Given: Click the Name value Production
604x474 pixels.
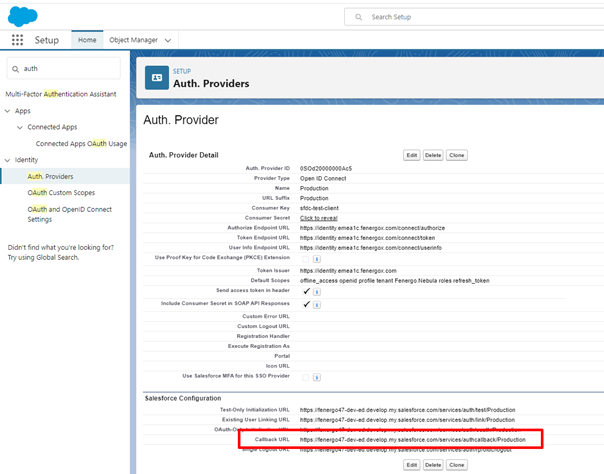Looking at the screenshot, I should 314,188.
